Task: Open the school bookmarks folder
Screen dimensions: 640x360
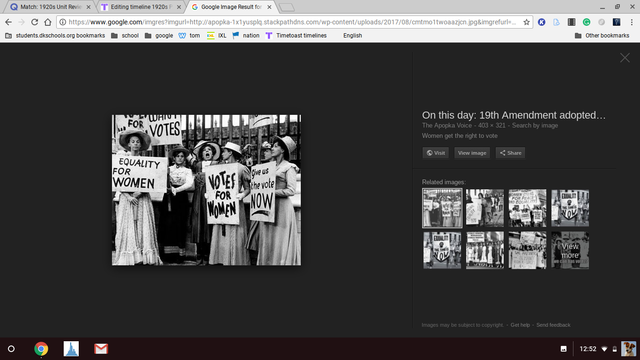Action: pos(125,36)
